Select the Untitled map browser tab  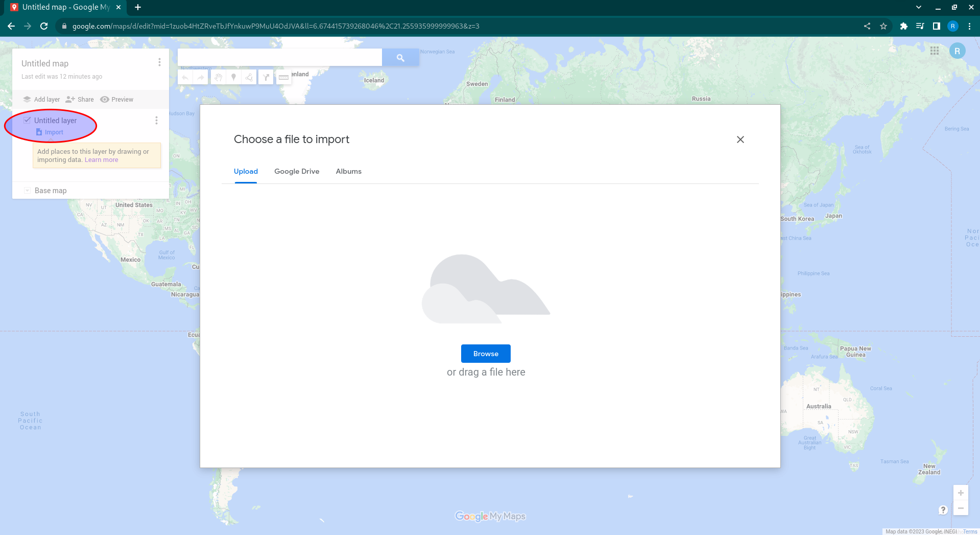pos(66,8)
